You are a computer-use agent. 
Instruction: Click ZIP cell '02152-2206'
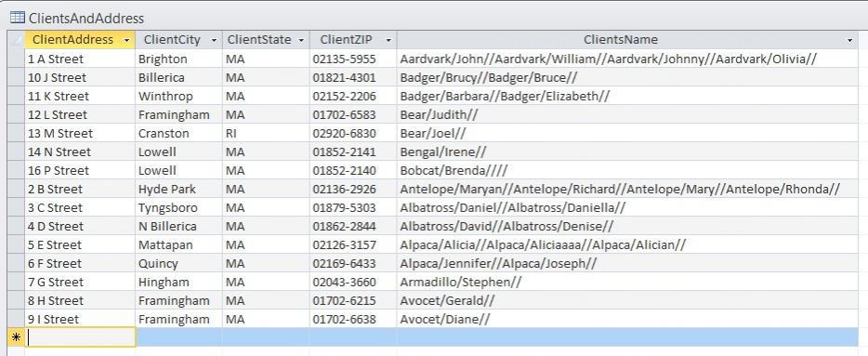coord(353,97)
